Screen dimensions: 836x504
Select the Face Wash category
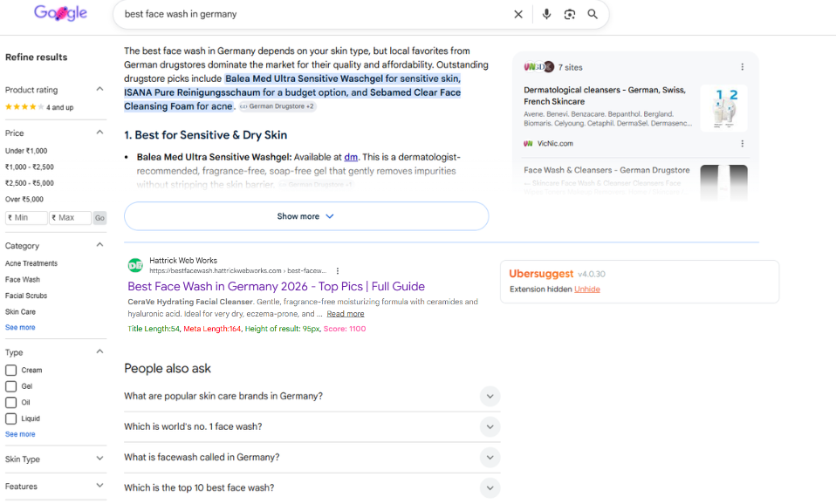point(23,280)
